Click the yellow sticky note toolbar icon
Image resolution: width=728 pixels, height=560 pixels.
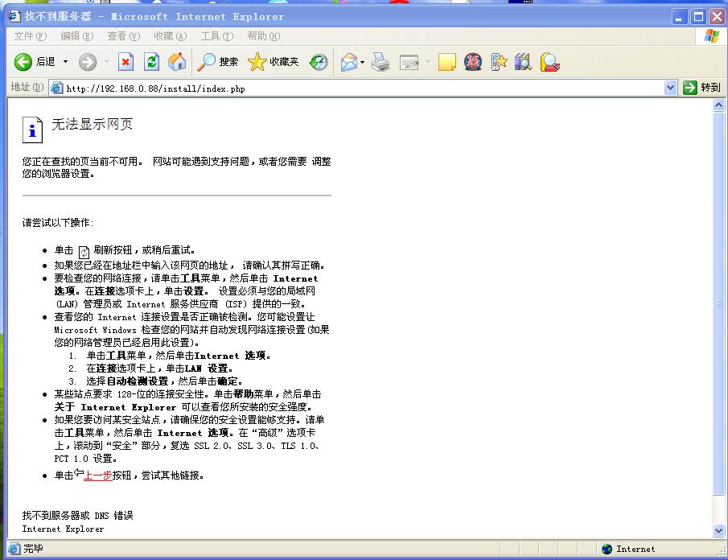[447, 62]
